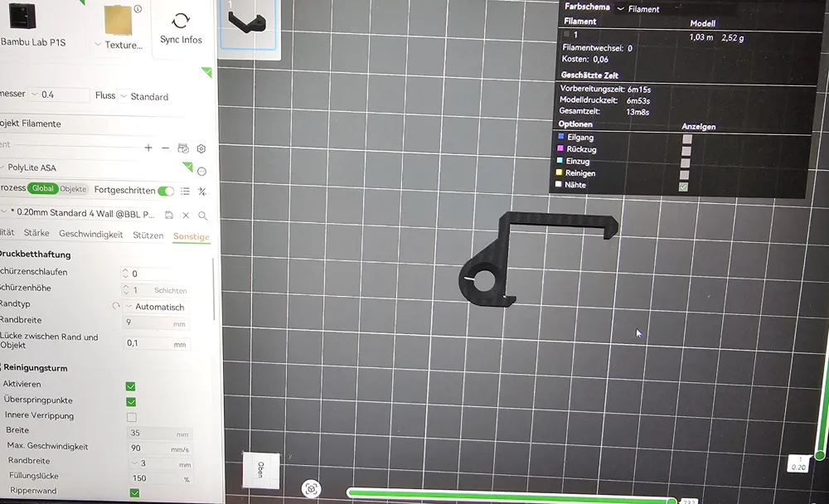Screen dimensions: 829x504
Task: Open 0.20mm Standard 4 Wall preset dropdown
Action: pos(80,213)
